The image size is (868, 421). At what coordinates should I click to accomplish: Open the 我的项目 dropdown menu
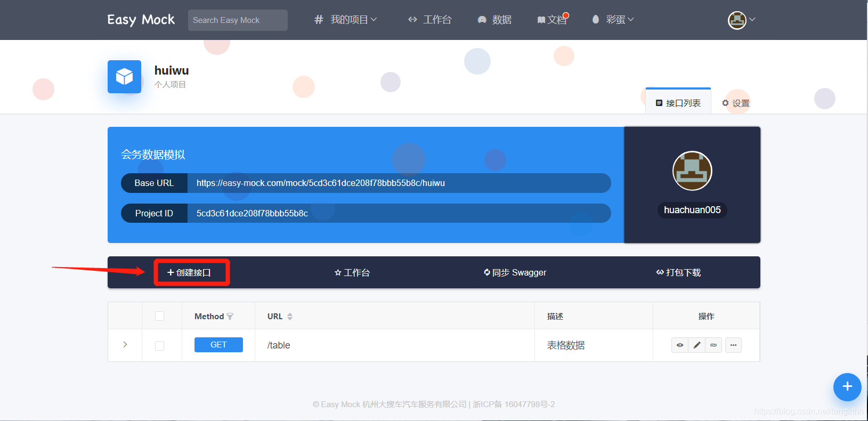pyautogui.click(x=353, y=20)
